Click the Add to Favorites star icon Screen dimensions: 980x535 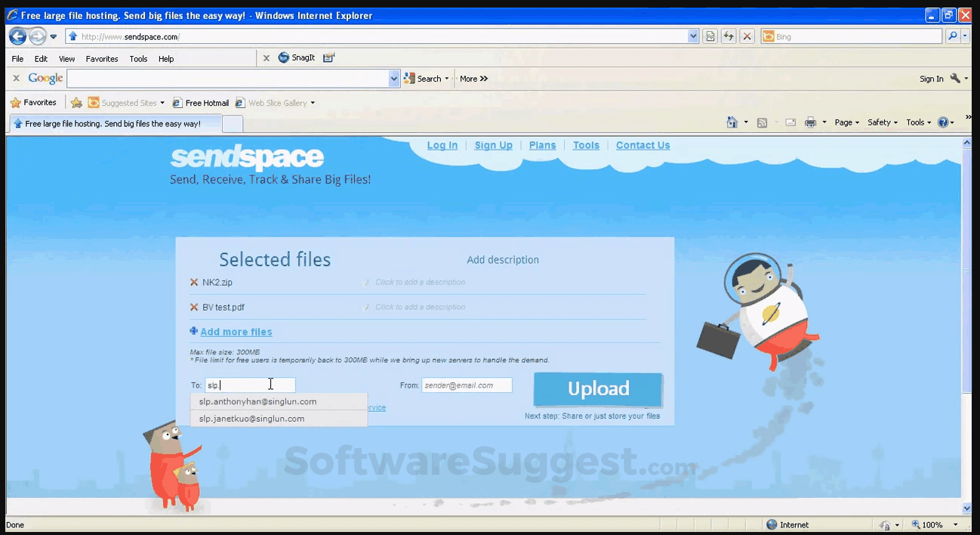pos(76,102)
